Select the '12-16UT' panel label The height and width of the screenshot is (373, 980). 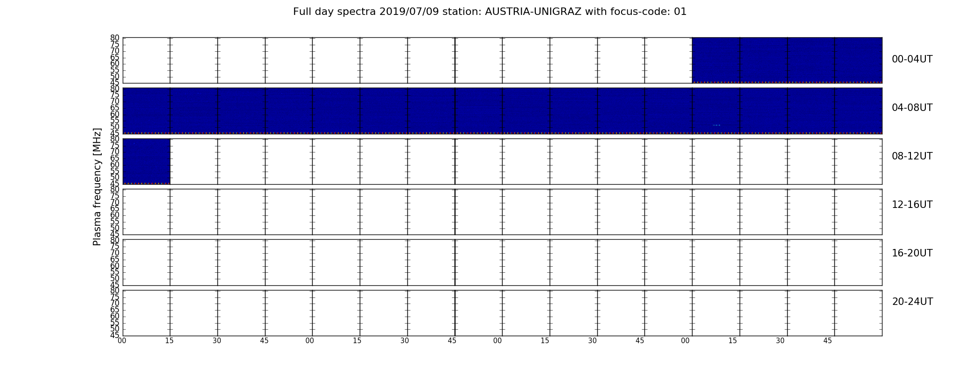point(912,205)
